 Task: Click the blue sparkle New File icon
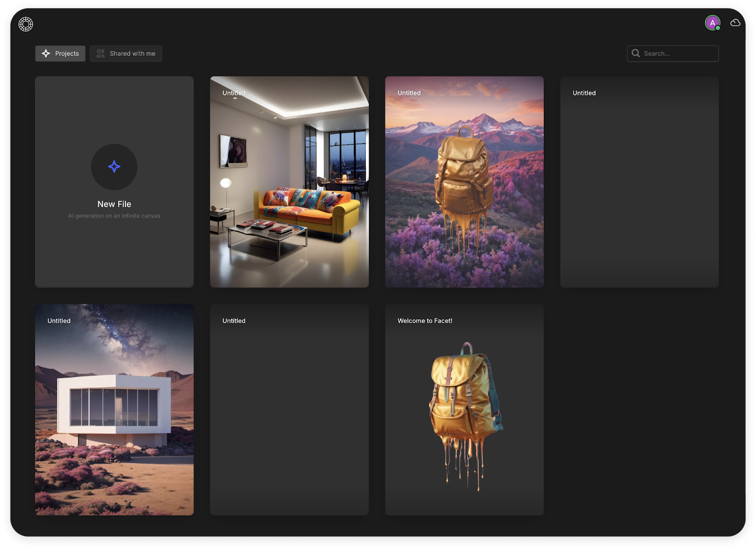click(x=114, y=166)
